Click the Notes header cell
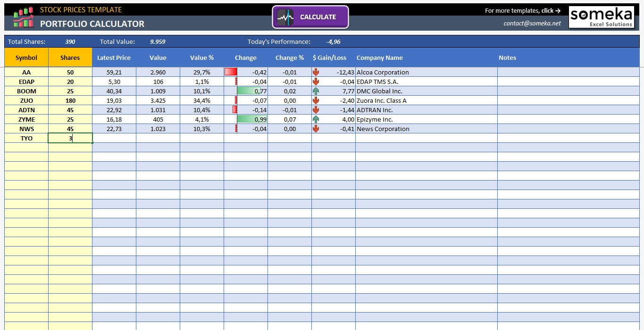This screenshot has width=644, height=330. (x=507, y=58)
